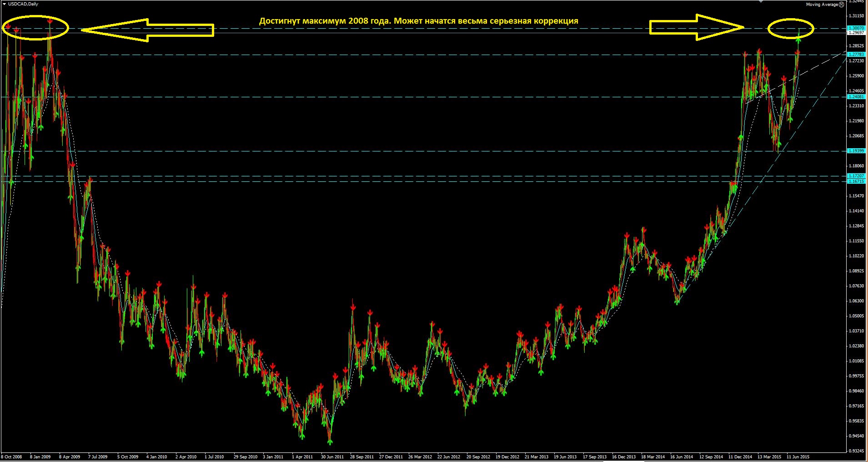Select the 1.24081 horizontal level price label

pyautogui.click(x=856, y=97)
